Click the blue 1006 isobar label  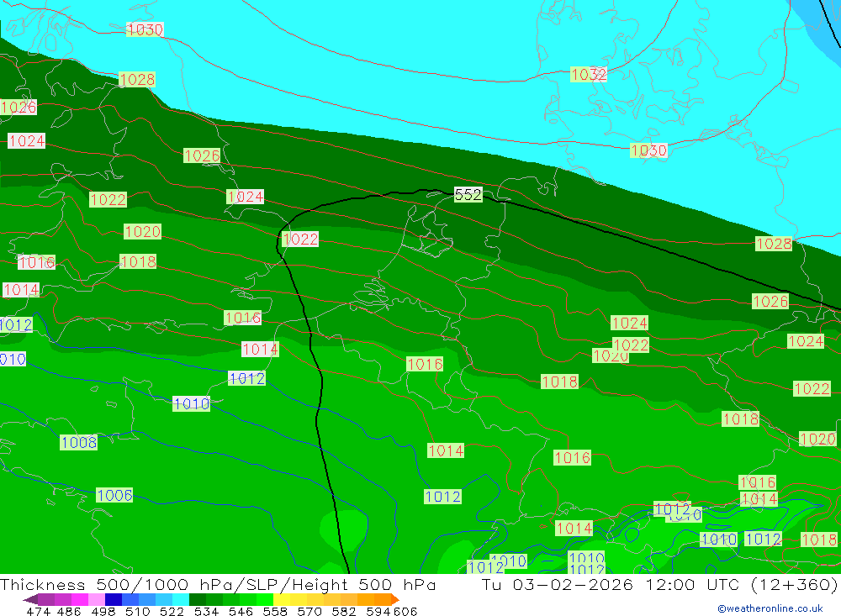(114, 495)
